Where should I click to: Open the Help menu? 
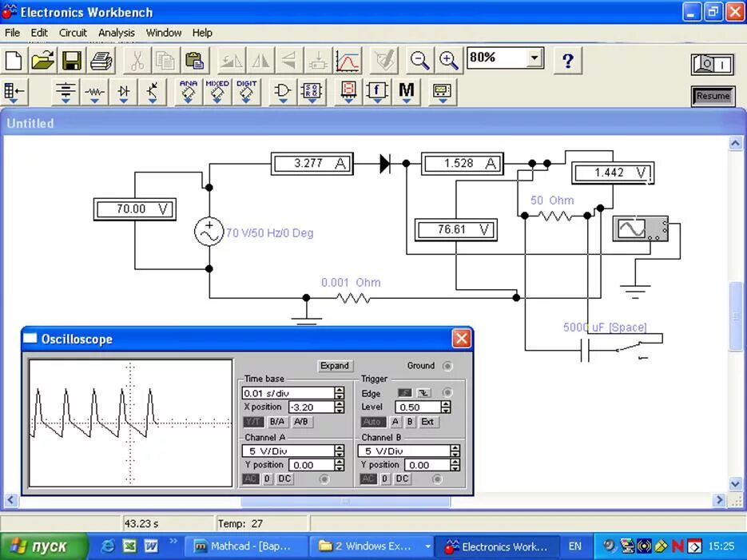(x=202, y=33)
